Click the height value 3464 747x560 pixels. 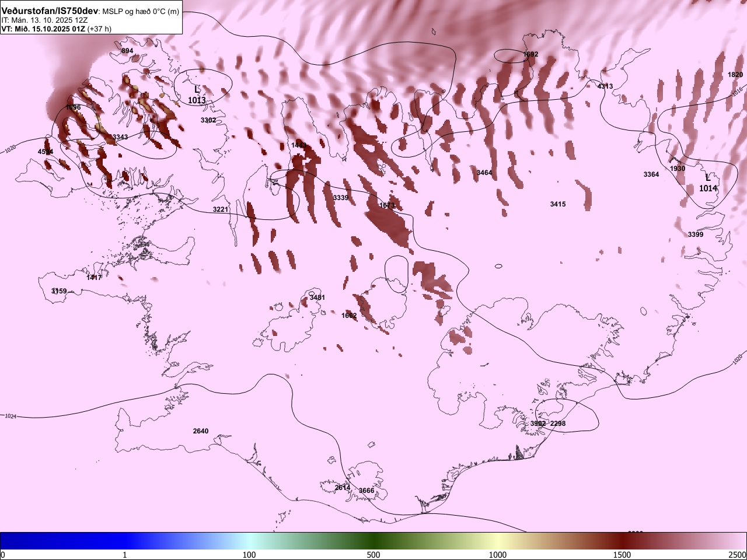tap(484, 173)
